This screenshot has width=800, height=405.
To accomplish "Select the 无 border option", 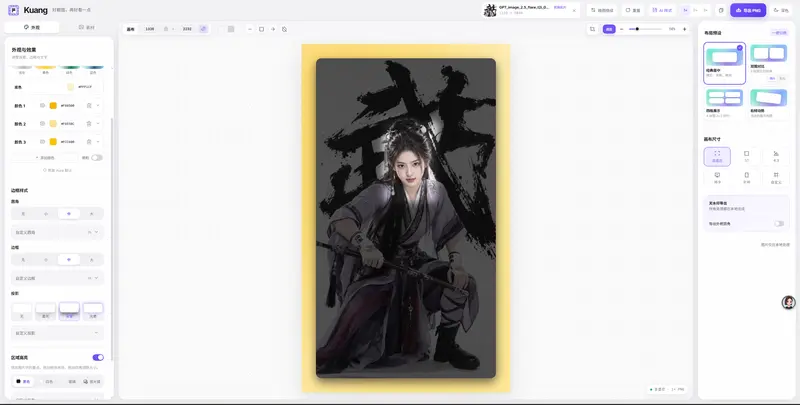I will point(23,260).
